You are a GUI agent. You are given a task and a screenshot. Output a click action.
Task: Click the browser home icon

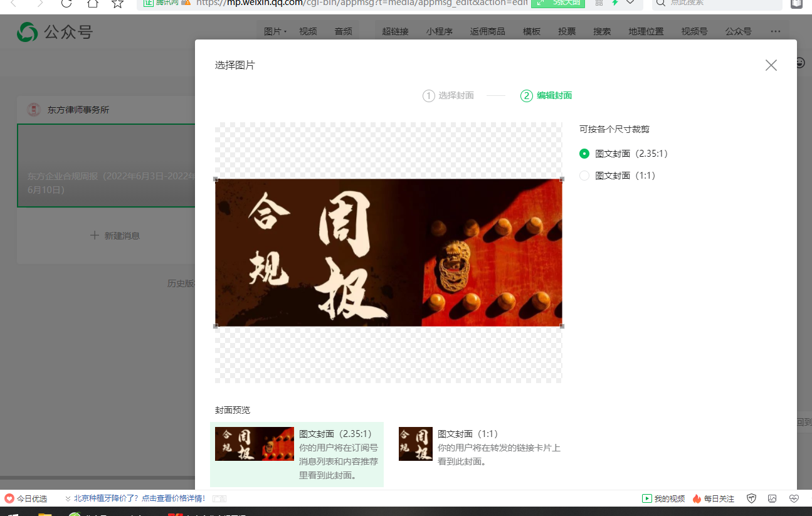[x=92, y=3]
